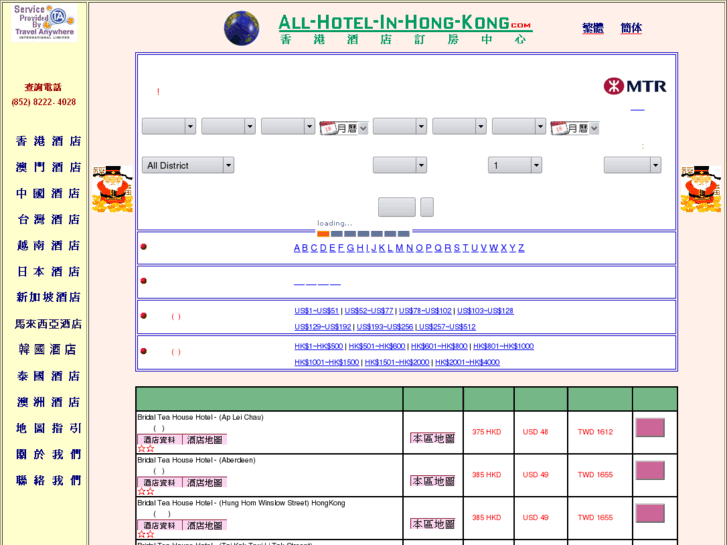Click the MTR logo
Screen dimensions: 727x545
pos(635,86)
